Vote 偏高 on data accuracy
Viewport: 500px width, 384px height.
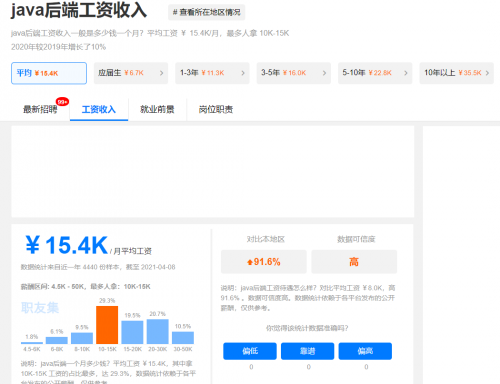click(x=365, y=351)
